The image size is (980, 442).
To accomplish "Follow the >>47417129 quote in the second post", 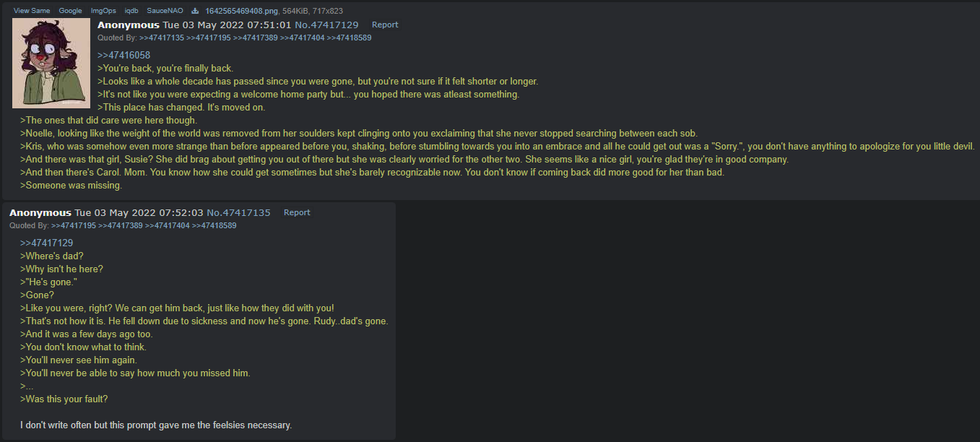I will 46,243.
